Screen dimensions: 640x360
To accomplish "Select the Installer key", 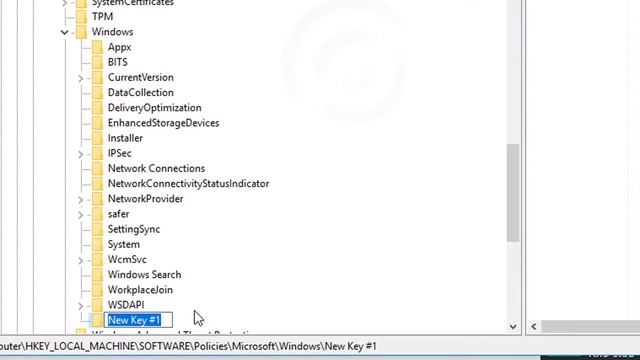I will coord(125,138).
